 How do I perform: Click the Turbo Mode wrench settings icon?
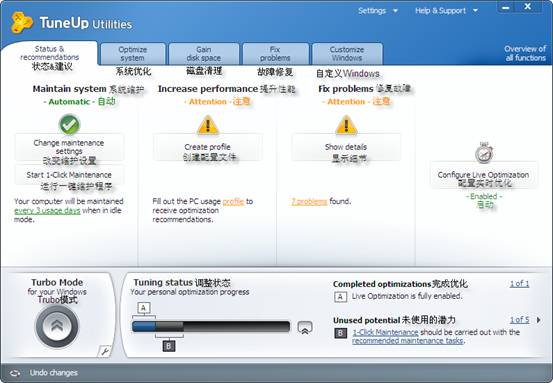click(105, 351)
